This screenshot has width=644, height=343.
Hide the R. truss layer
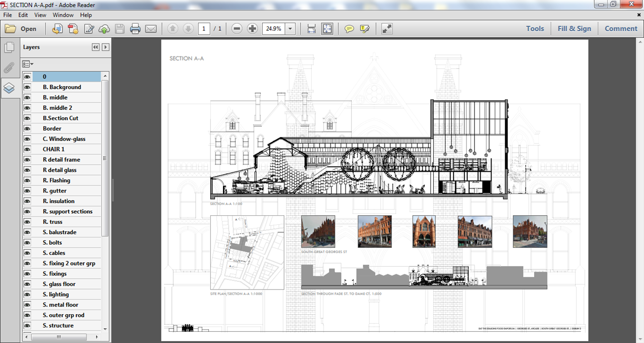[27, 222]
